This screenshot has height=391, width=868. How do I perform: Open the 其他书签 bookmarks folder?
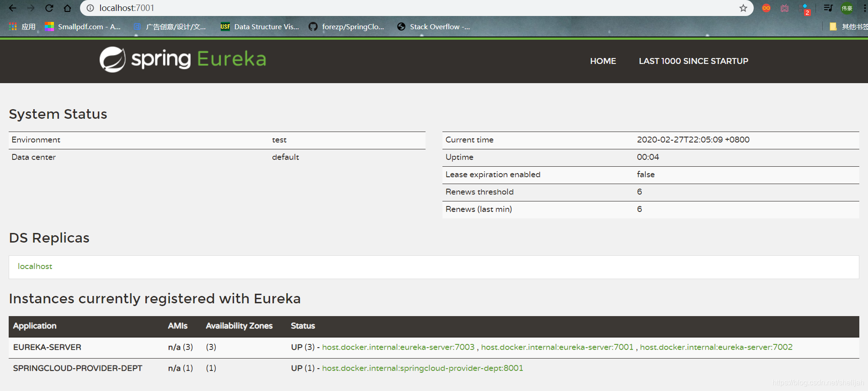(x=848, y=26)
